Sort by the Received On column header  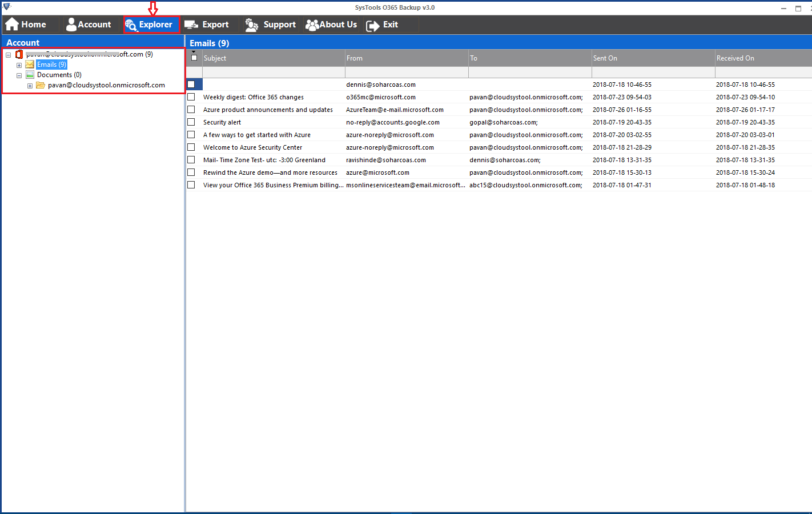763,58
